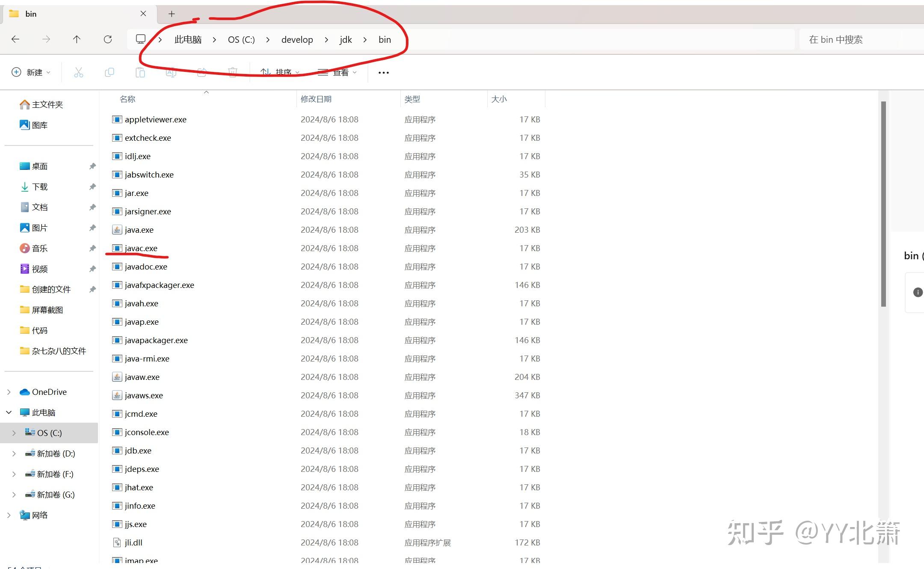Click the vertical scrollbar of file list

883,204
